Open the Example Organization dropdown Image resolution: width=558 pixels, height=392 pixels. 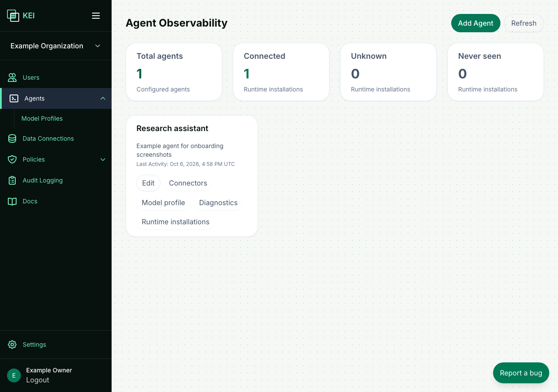(56, 46)
